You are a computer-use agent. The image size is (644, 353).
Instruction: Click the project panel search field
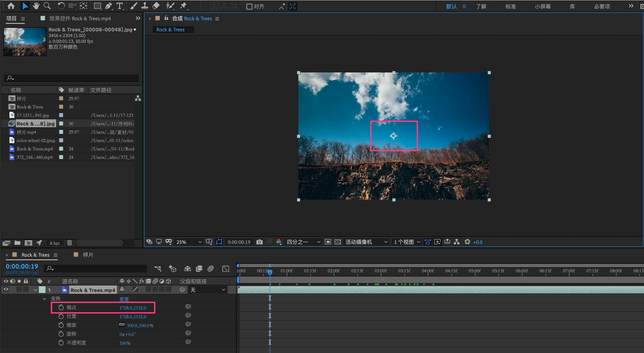pos(75,78)
